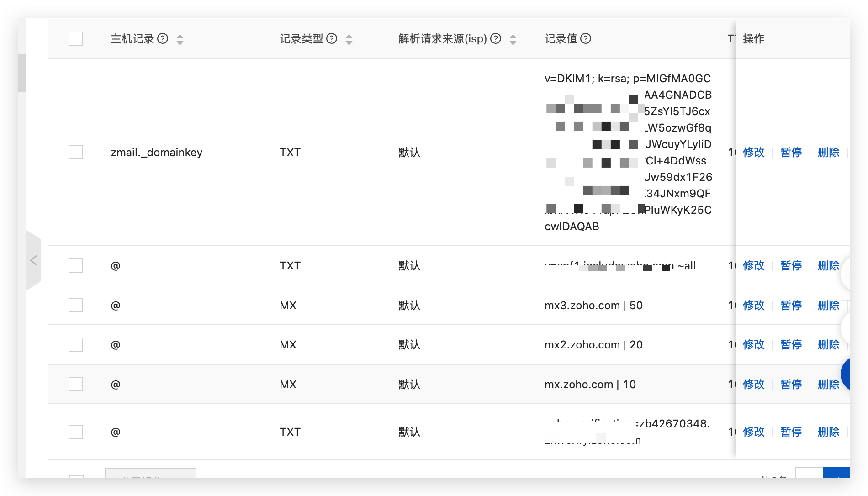Open help icon next to 主机记录 header
This screenshot has height=496, width=868.
(x=163, y=39)
